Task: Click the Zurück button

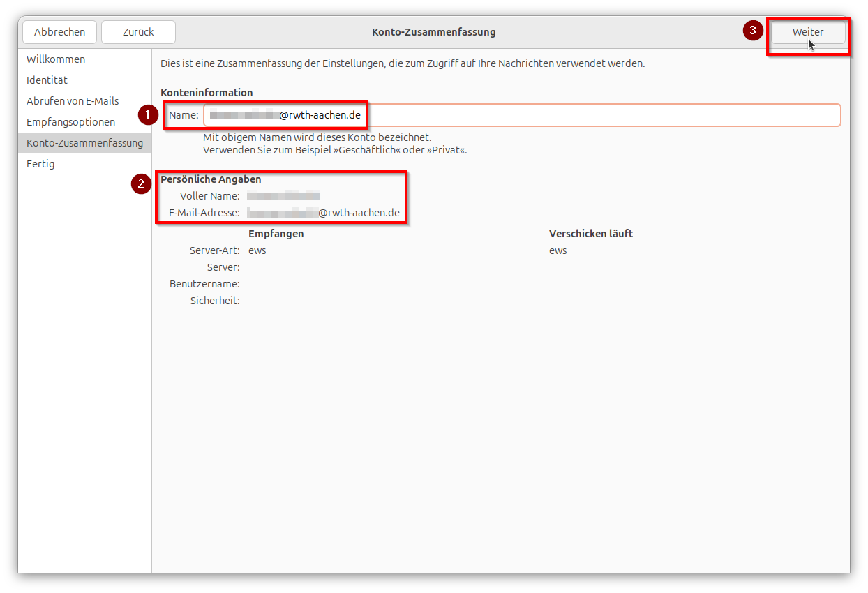Action: 137,32
